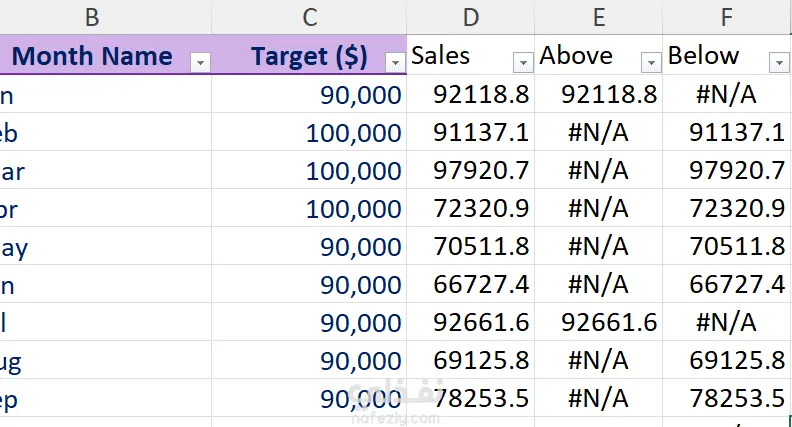Select Above cell showing 92661.6

pos(609,323)
